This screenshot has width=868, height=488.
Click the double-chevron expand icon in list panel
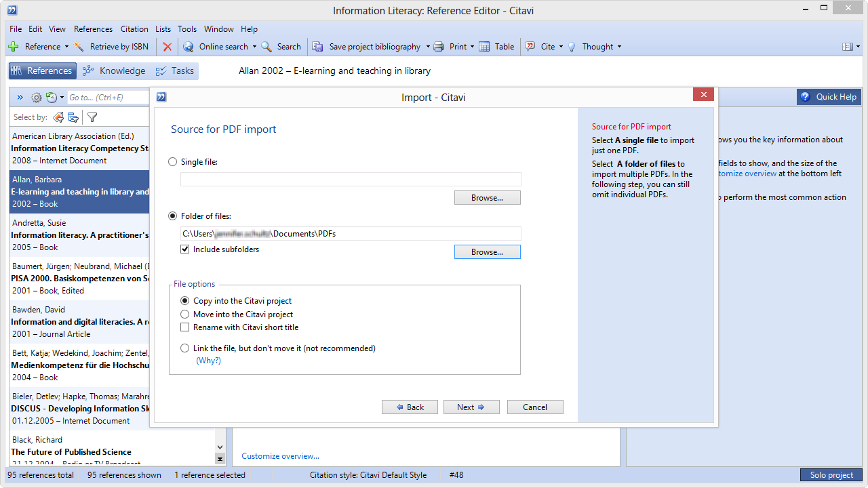pyautogui.click(x=20, y=98)
